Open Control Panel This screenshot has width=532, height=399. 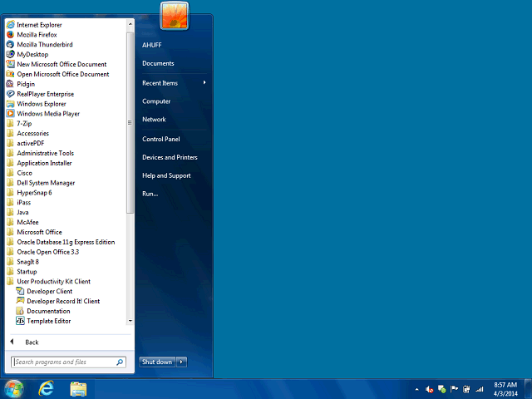click(x=160, y=139)
